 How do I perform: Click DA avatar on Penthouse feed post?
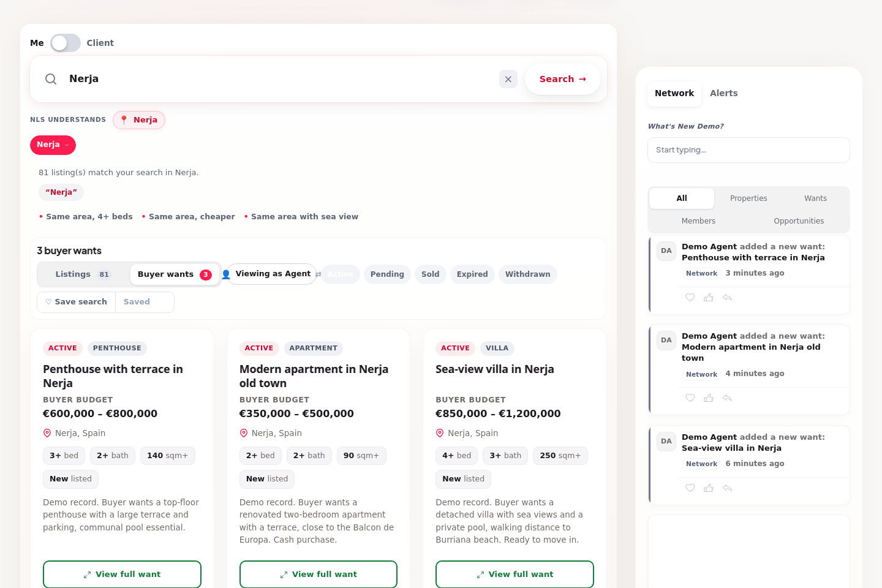pyautogui.click(x=666, y=251)
